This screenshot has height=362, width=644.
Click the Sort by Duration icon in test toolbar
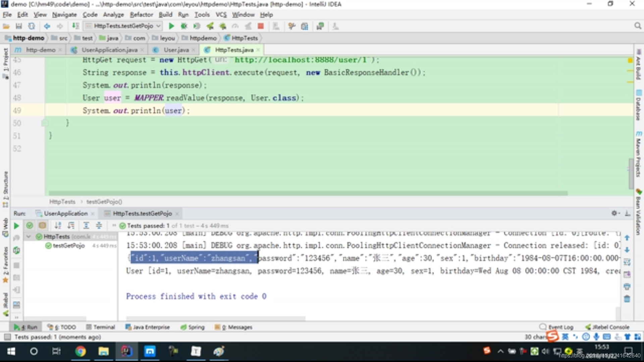coord(71,226)
